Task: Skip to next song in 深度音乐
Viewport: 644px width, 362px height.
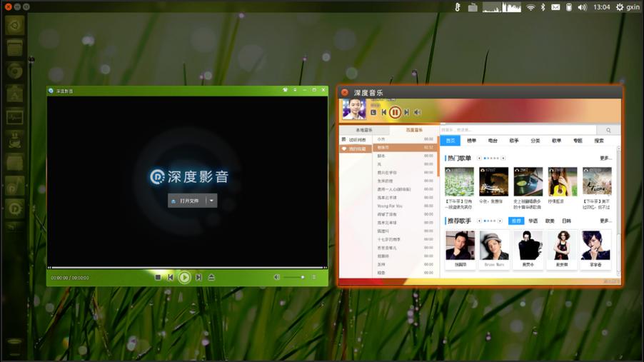Action: (406, 112)
